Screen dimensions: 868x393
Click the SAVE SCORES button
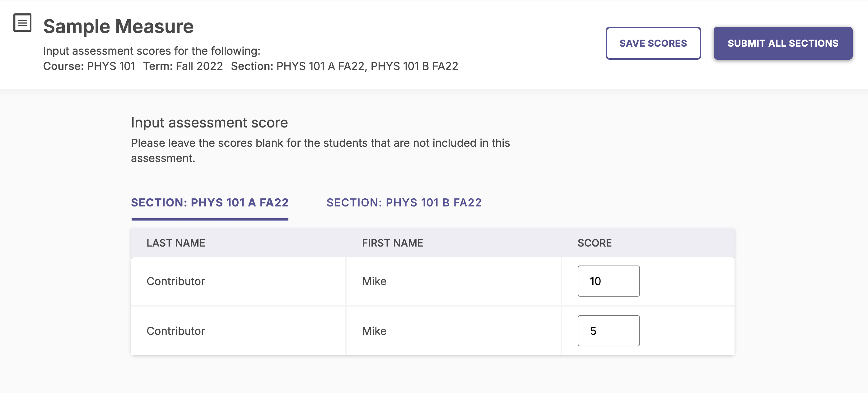[653, 43]
